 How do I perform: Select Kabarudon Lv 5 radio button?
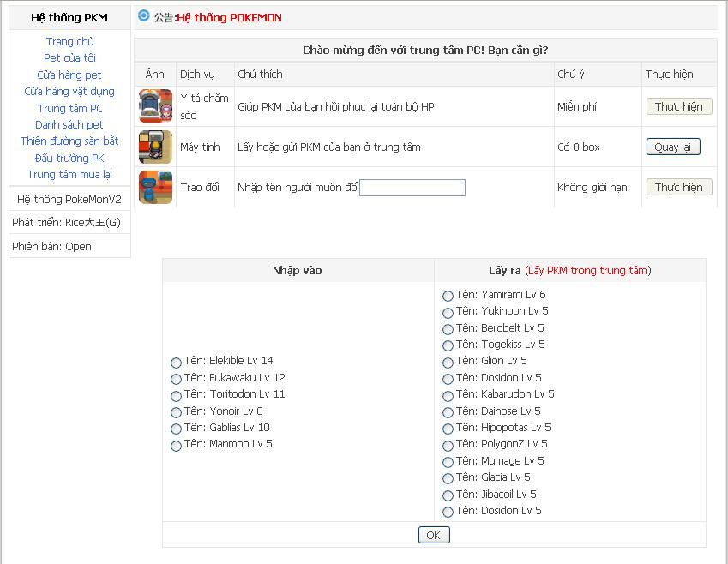point(448,395)
